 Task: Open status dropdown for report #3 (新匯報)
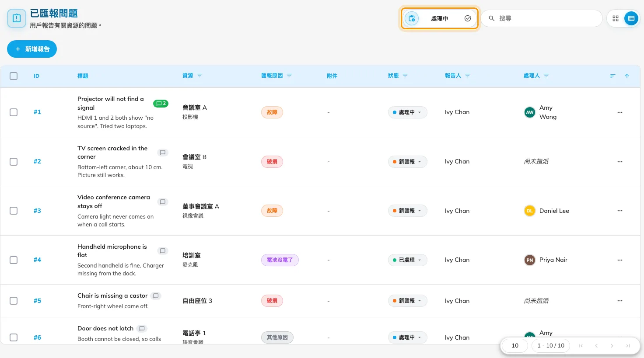tap(407, 211)
